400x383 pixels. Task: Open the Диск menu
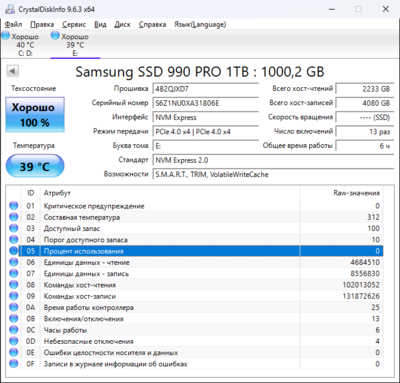pyautogui.click(x=122, y=24)
